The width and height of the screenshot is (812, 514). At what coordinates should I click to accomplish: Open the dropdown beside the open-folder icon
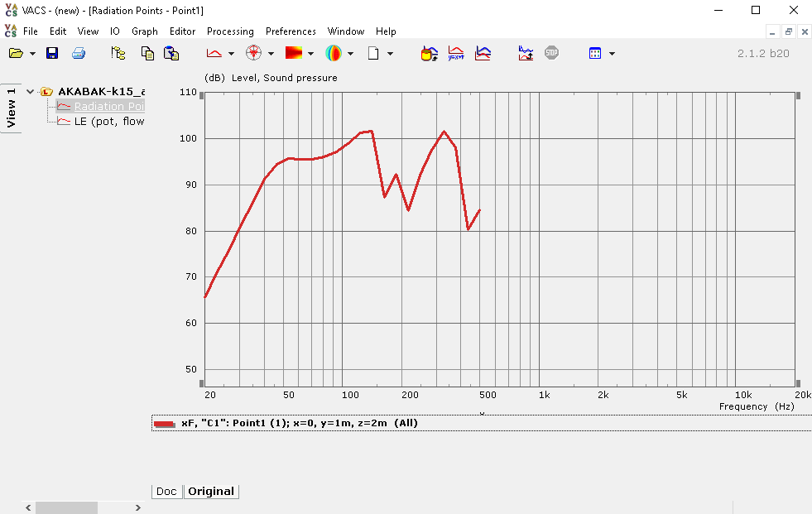32,54
